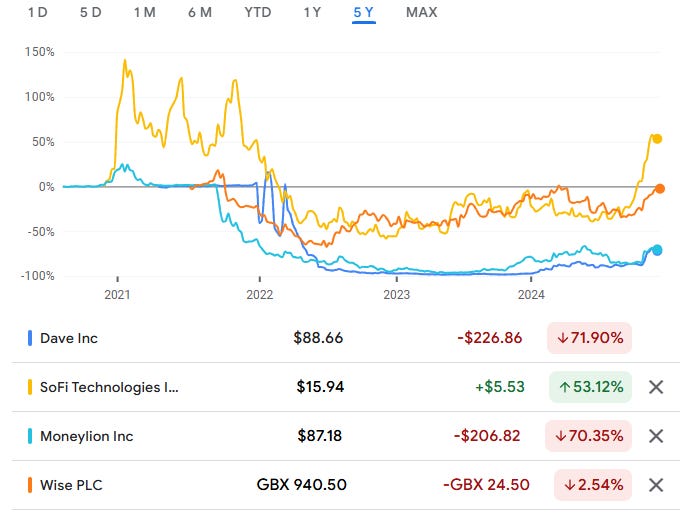Click Wise change value -GBX 24.50
Image resolution: width=693 pixels, height=513 pixels.
coord(486,485)
